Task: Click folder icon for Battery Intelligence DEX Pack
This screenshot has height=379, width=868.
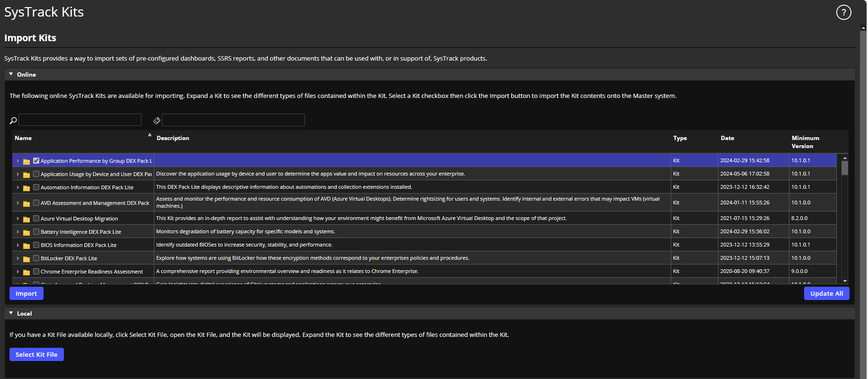Action: [27, 232]
